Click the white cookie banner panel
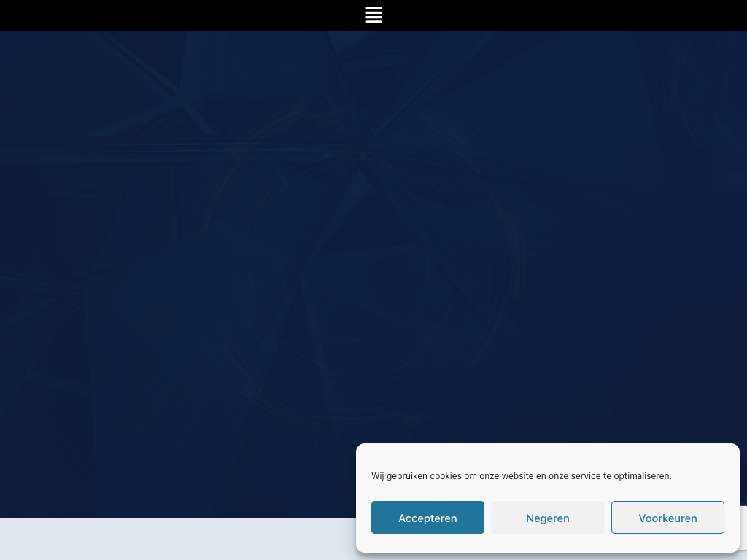The image size is (747, 560). pyautogui.click(x=547, y=457)
